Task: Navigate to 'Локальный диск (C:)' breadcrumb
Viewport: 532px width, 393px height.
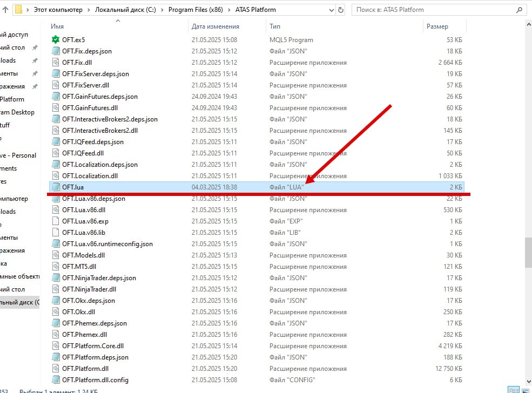Action: 125,10
